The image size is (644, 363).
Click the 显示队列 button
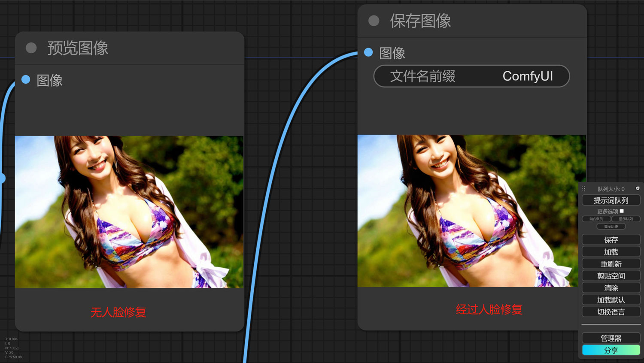coord(626,219)
